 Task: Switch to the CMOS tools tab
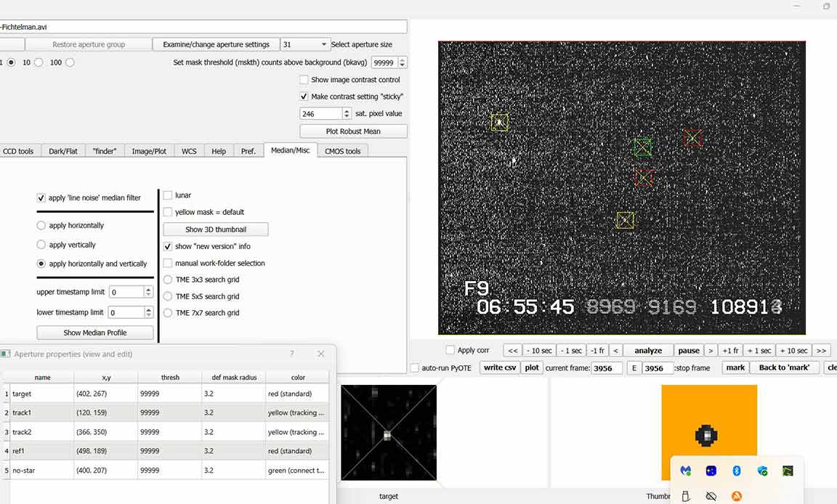(x=342, y=151)
